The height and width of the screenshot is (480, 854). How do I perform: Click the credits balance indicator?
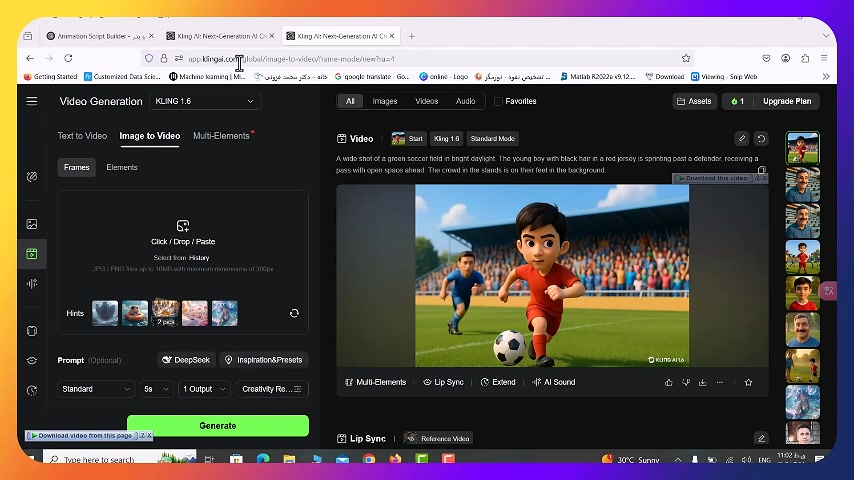click(x=737, y=101)
